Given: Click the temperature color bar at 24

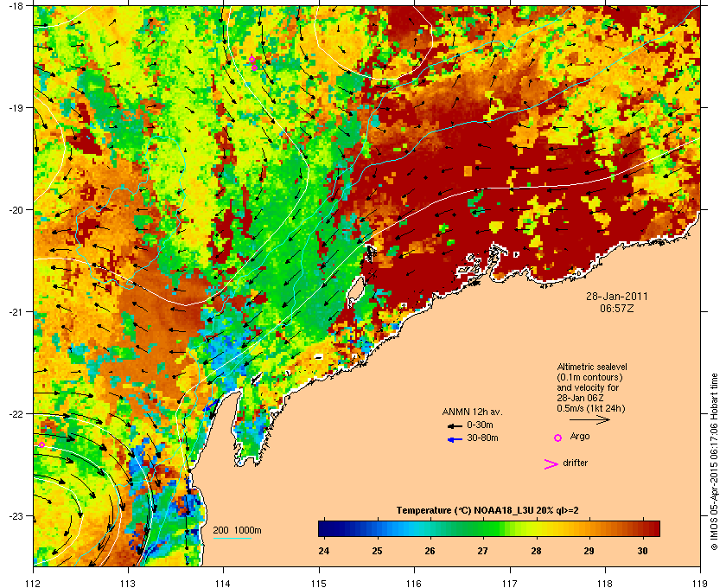Looking at the screenshot, I should coord(323,528).
